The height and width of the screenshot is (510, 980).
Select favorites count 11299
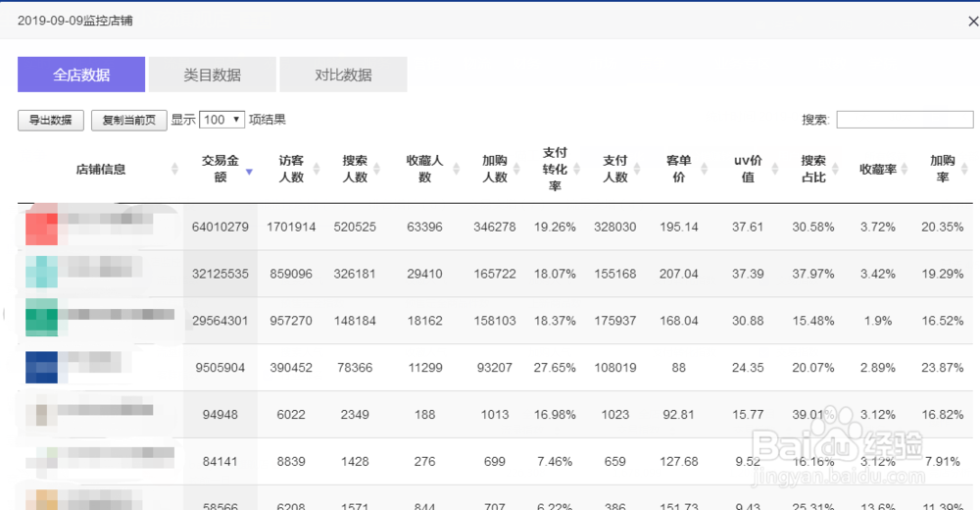[x=425, y=368]
